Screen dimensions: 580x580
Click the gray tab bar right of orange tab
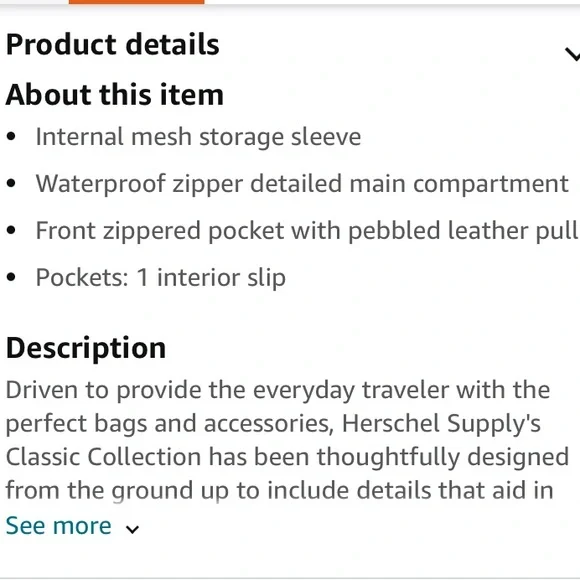click(x=392, y=2)
